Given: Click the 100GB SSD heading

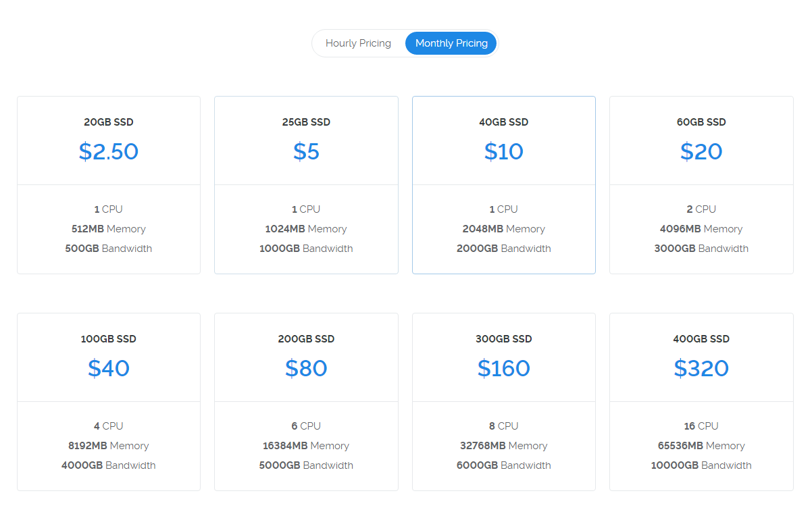Looking at the screenshot, I should (x=109, y=339).
